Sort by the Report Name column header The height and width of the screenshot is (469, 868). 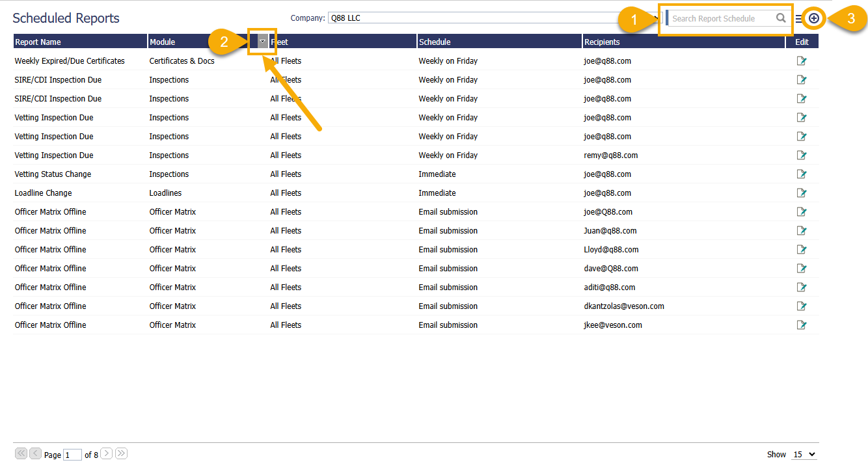pyautogui.click(x=38, y=42)
